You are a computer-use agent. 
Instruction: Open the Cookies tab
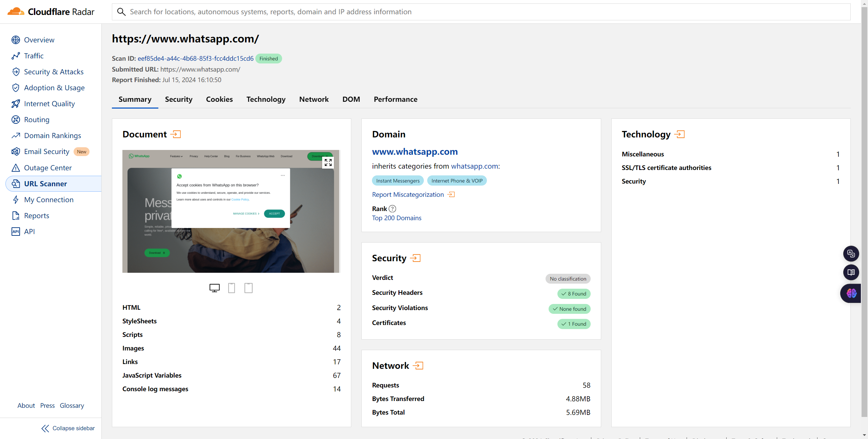click(x=219, y=99)
